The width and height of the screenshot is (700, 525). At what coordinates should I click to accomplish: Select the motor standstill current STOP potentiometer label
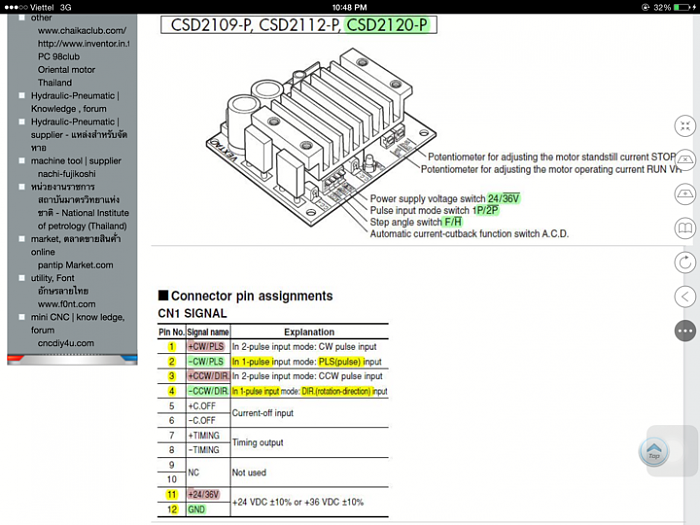tap(552, 157)
